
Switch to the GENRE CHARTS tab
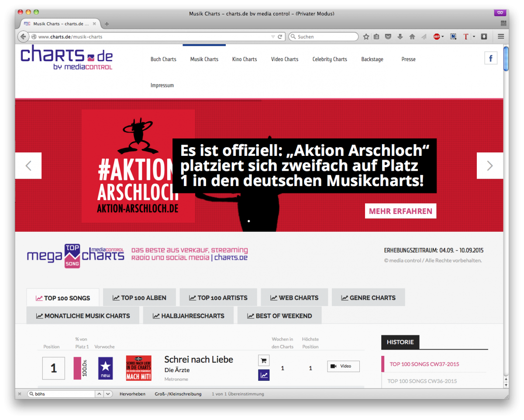pyautogui.click(x=369, y=297)
